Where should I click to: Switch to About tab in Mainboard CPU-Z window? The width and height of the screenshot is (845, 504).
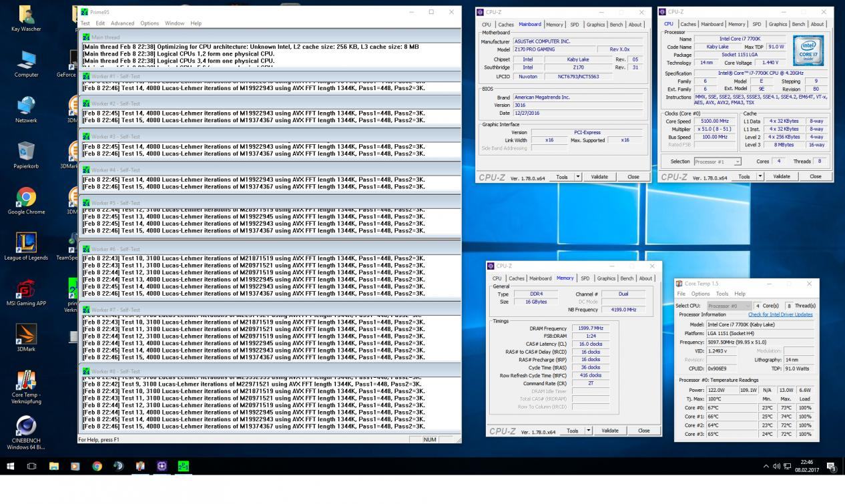pyautogui.click(x=635, y=25)
